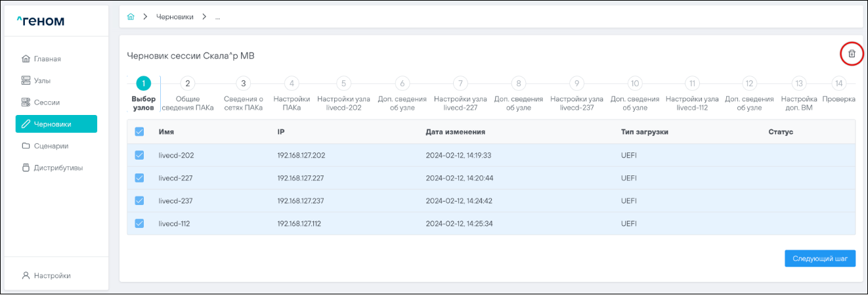
Task: Toggle the select-all checkbox in table header
Action: (x=139, y=132)
